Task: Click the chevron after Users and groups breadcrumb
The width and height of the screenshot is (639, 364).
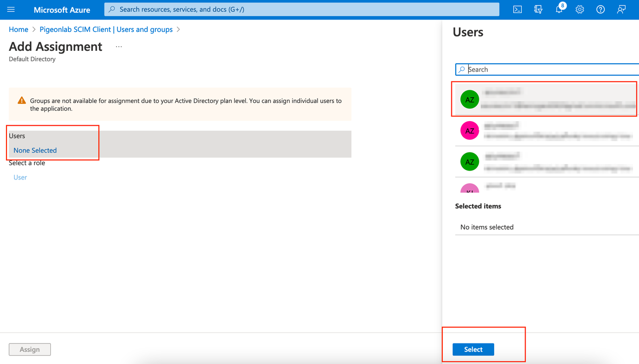Action: pos(178,29)
